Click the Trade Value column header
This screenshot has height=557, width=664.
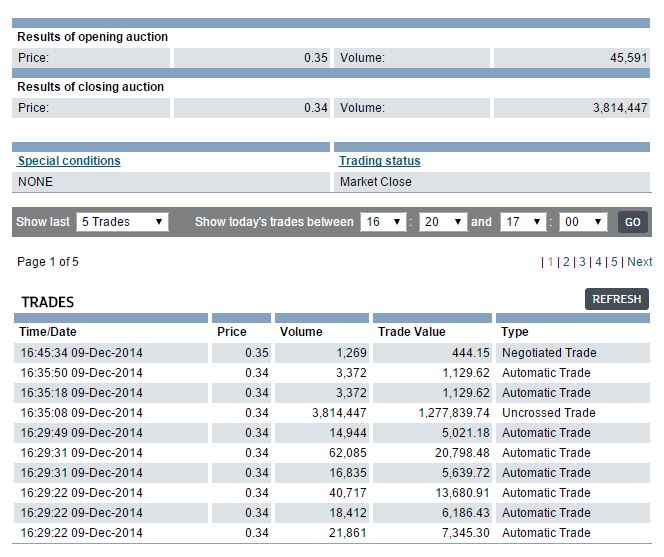412,332
